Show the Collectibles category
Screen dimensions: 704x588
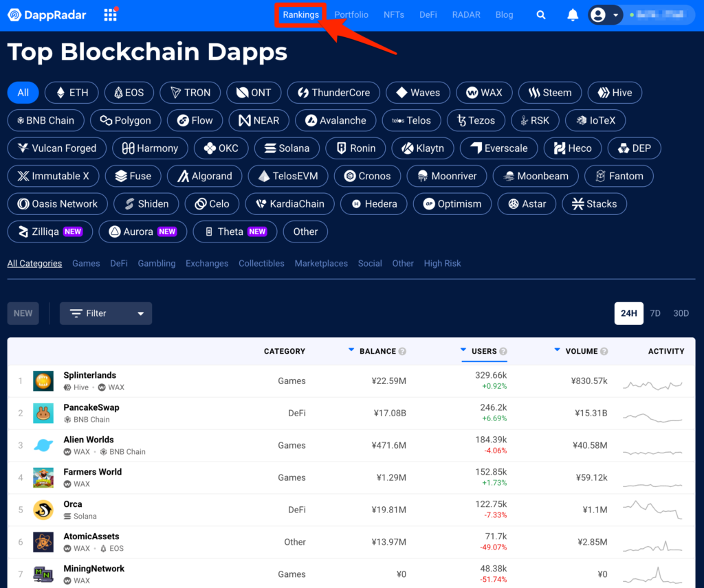coord(261,264)
